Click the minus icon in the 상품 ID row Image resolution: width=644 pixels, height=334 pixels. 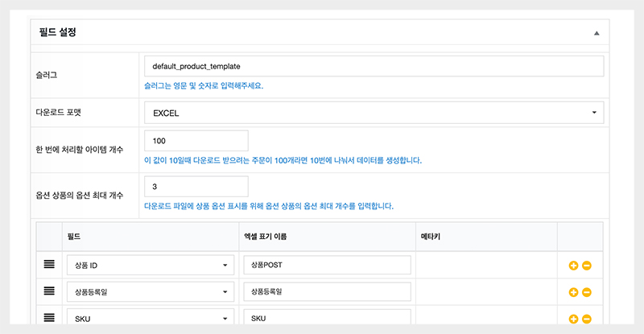[x=587, y=266]
